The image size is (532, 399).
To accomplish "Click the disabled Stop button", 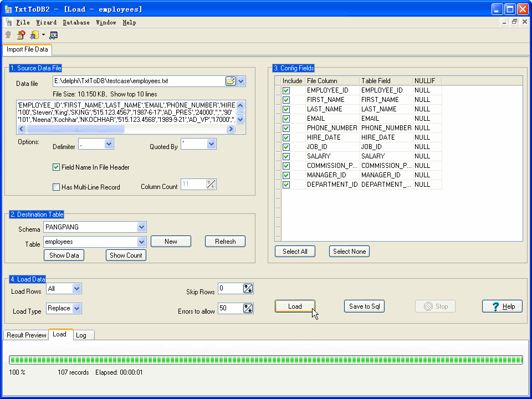I will click(x=435, y=306).
